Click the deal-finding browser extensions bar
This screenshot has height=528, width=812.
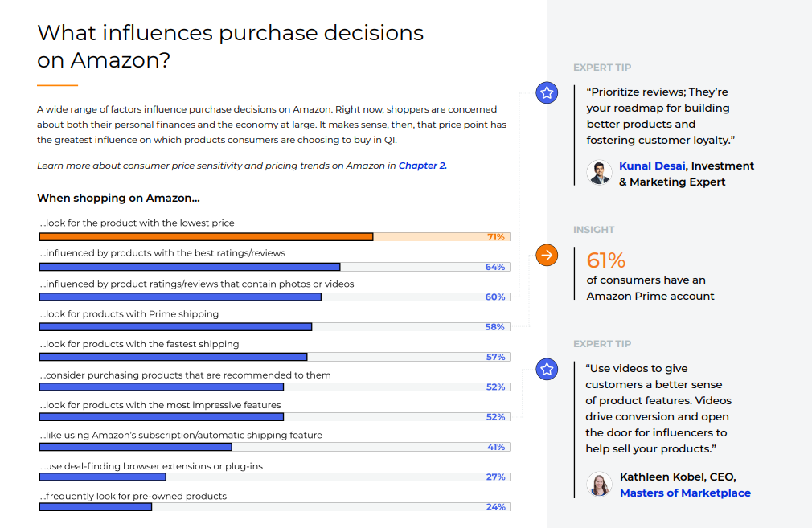[102, 477]
